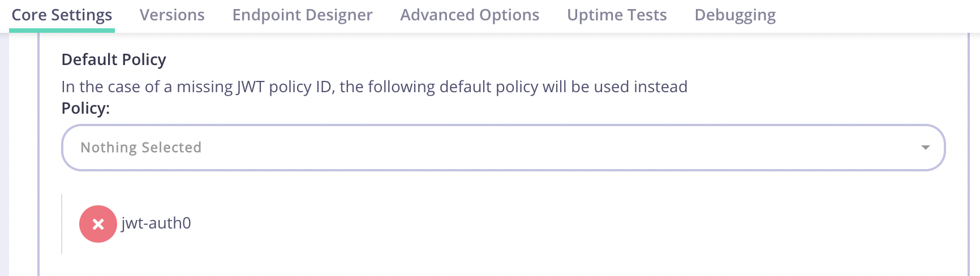Click the green underline below Core Settings

coord(62,31)
